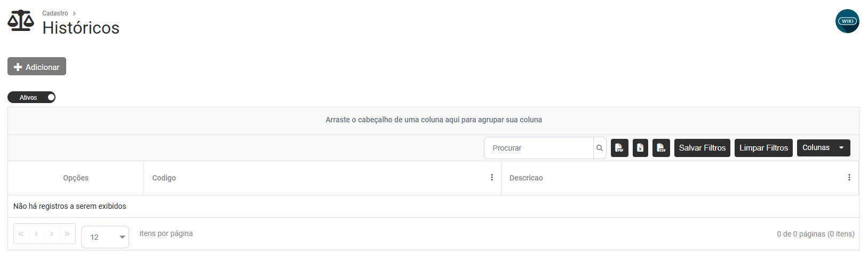Toggle the Ativos switch
Viewport: 868px width, 267px height.
[x=31, y=97]
